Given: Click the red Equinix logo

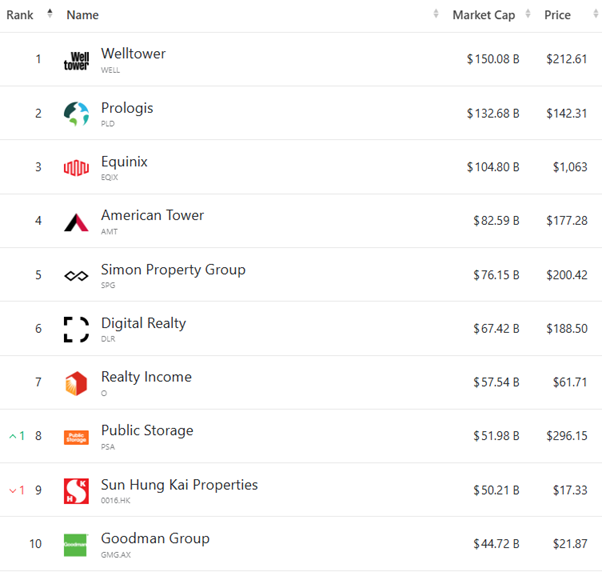Looking at the screenshot, I should [x=76, y=168].
